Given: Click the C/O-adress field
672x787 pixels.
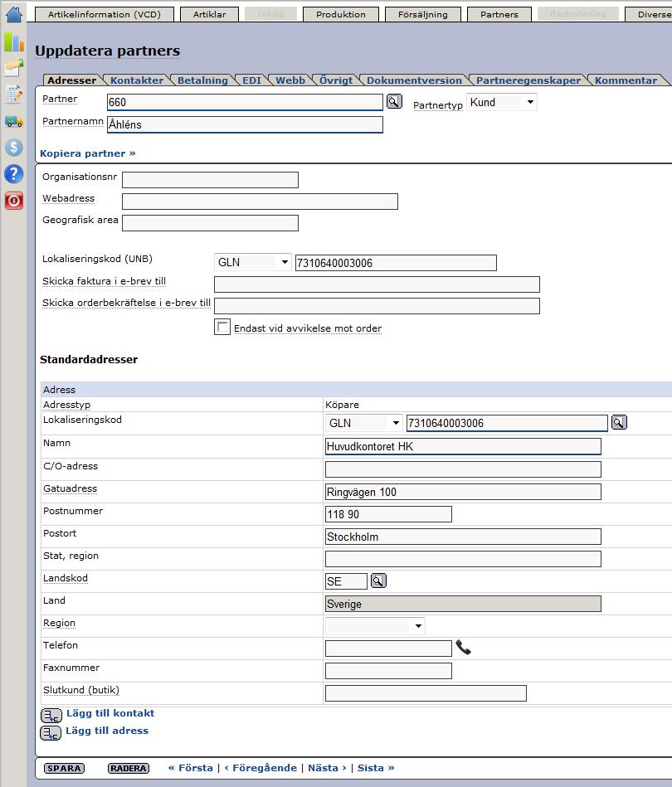Looking at the screenshot, I should (x=463, y=469).
